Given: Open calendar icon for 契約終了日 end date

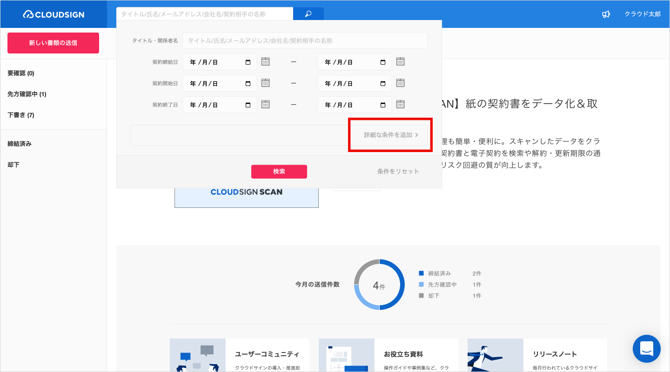Looking at the screenshot, I should pos(400,104).
